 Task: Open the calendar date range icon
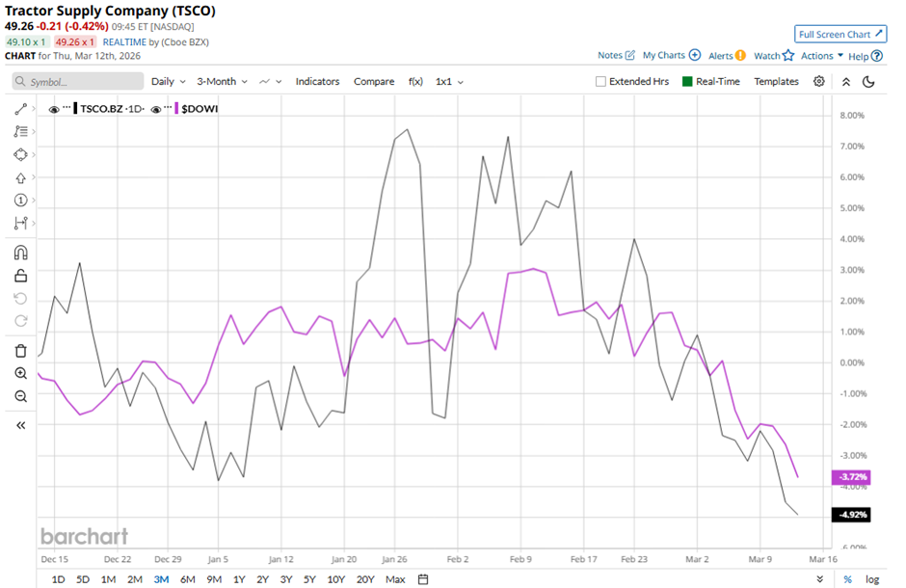coord(423,579)
